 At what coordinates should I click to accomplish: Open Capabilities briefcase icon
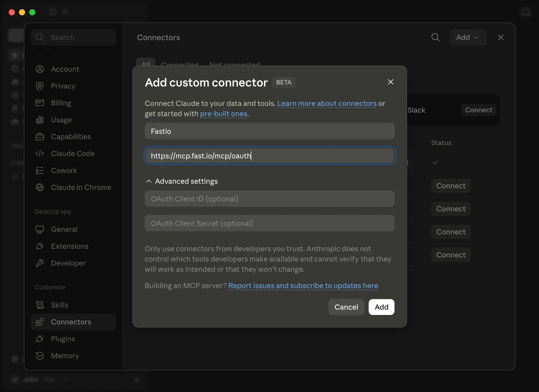pyautogui.click(x=39, y=137)
